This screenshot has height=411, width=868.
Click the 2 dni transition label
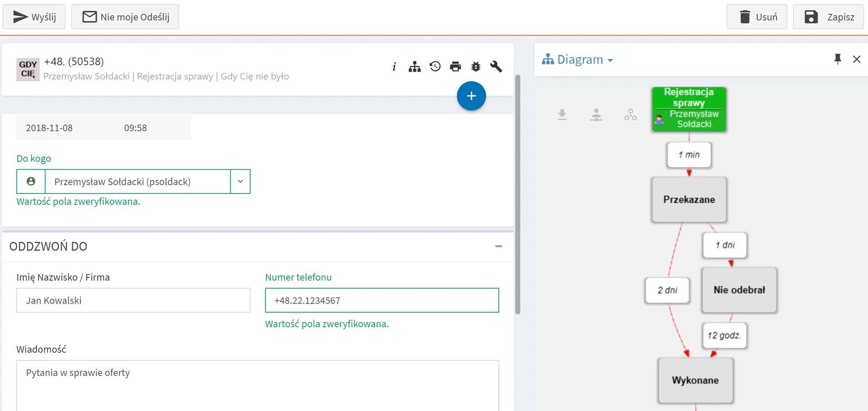tap(667, 290)
